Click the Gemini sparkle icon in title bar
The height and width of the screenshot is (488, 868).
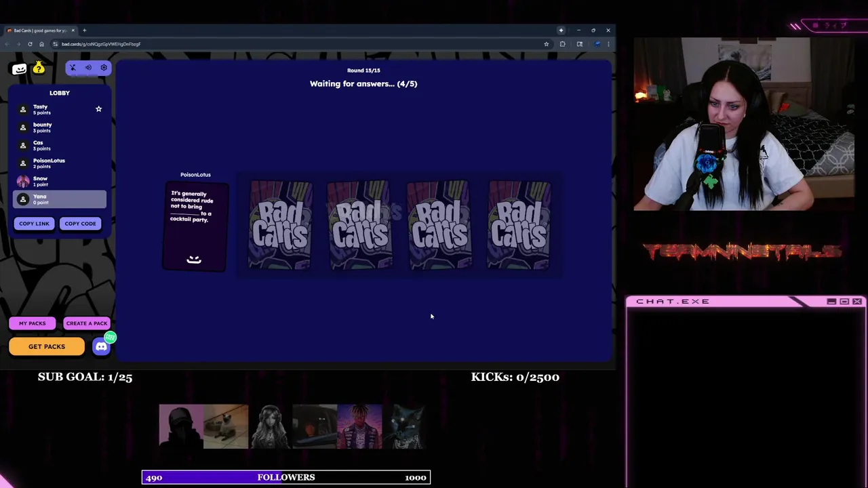(561, 30)
